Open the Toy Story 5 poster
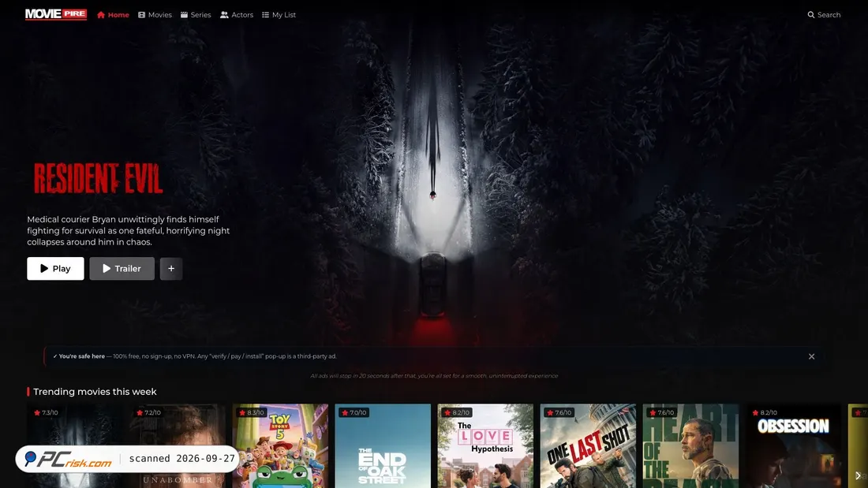Image resolution: width=868 pixels, height=488 pixels. click(280, 446)
